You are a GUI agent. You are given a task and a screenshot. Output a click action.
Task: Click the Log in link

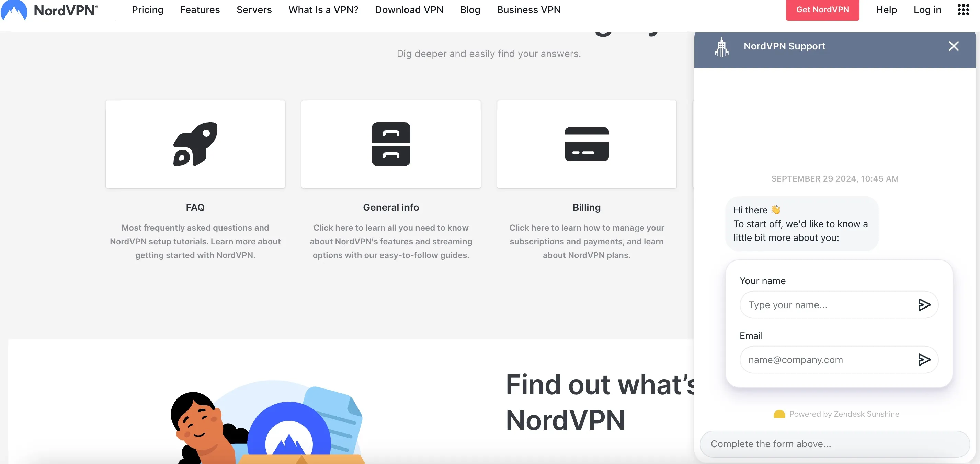927,10
